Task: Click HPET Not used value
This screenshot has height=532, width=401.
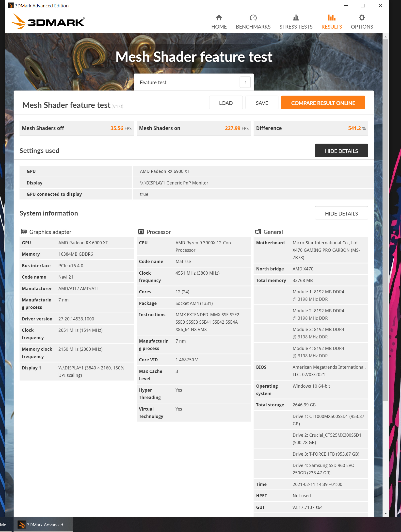Action: [302, 496]
